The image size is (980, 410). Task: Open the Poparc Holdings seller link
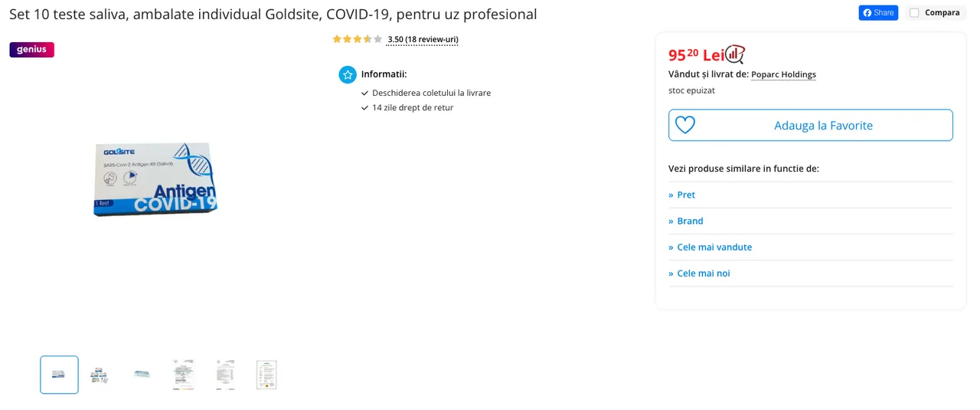[783, 74]
